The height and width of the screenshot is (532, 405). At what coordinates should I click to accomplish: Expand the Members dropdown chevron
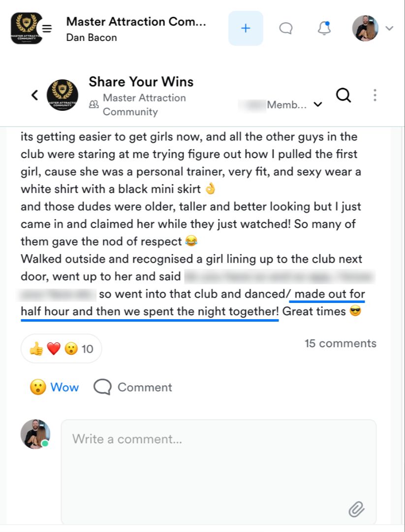(318, 104)
